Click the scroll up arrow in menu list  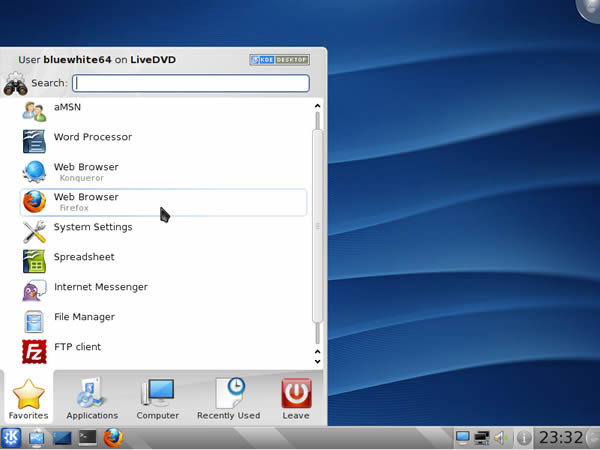click(318, 105)
